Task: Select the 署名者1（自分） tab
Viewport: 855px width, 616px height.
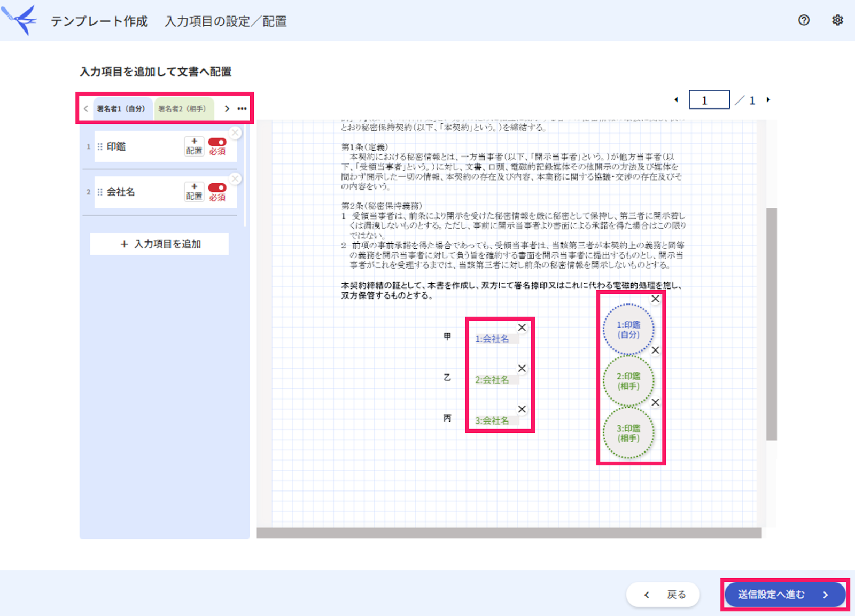Action: tap(122, 108)
